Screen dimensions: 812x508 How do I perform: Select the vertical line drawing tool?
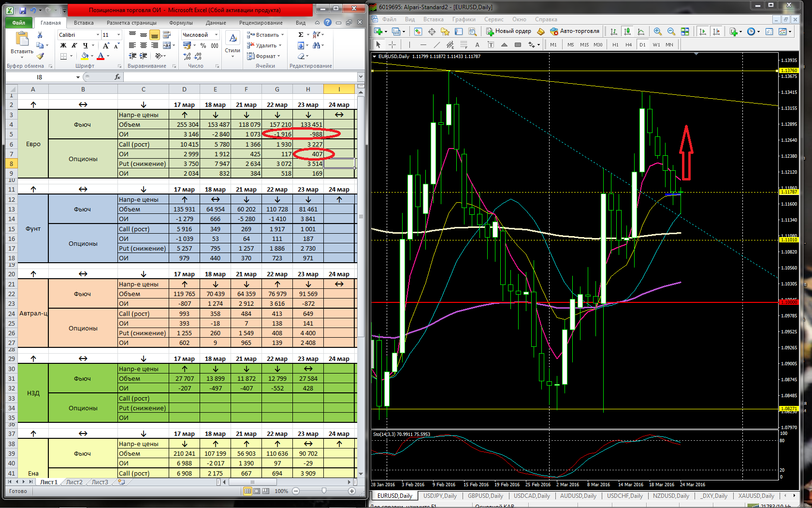(x=409, y=45)
